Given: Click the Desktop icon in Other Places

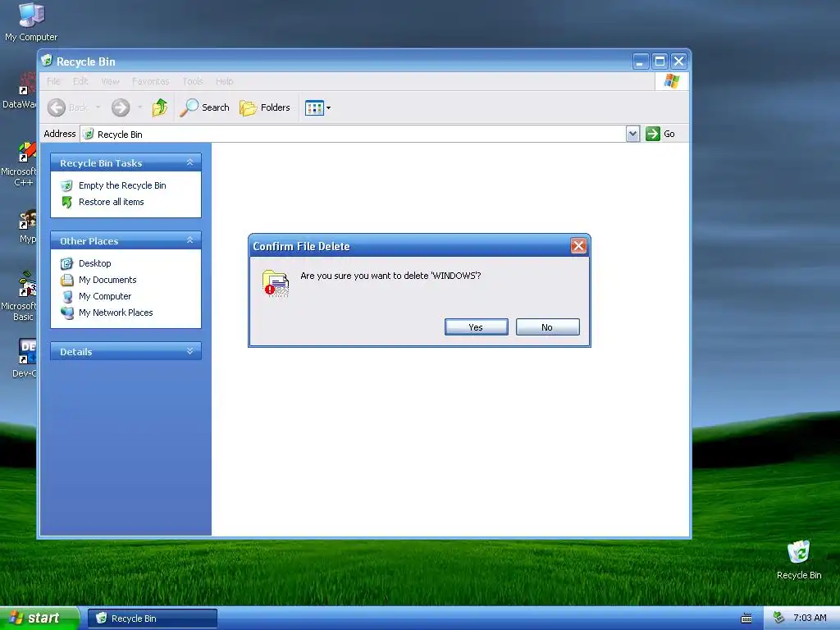Looking at the screenshot, I should tap(67, 263).
